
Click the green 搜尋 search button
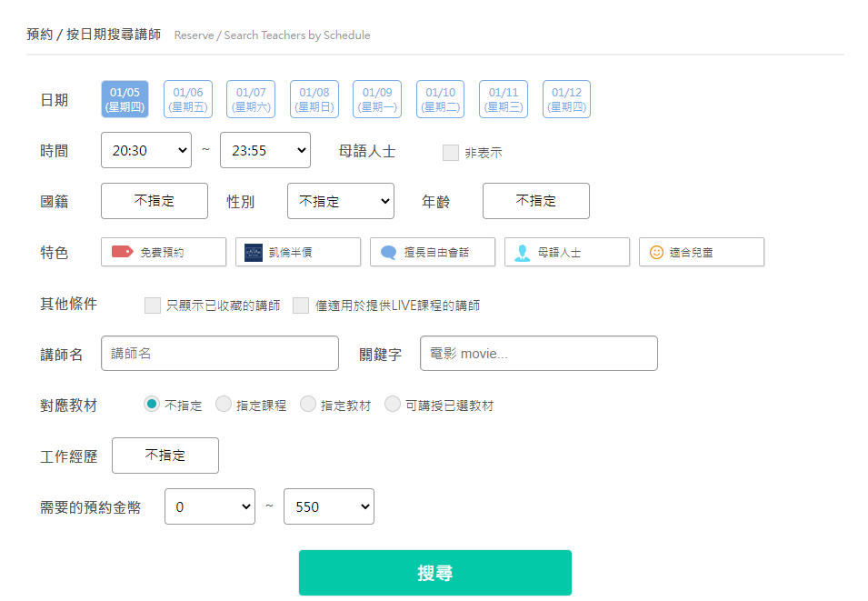click(x=435, y=573)
